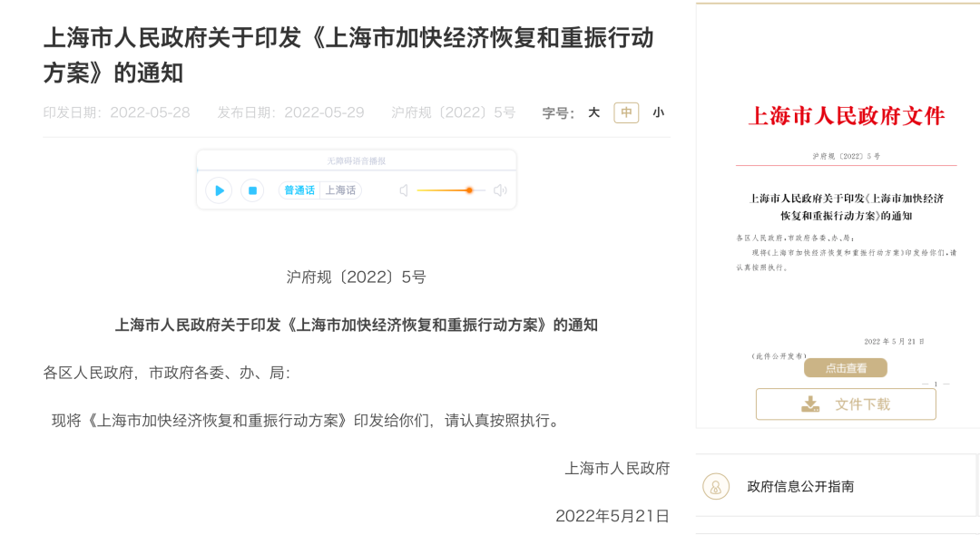Viewport: 980px width, 535px height.
Task: Play the accessible voice broadcast
Action: [x=218, y=190]
